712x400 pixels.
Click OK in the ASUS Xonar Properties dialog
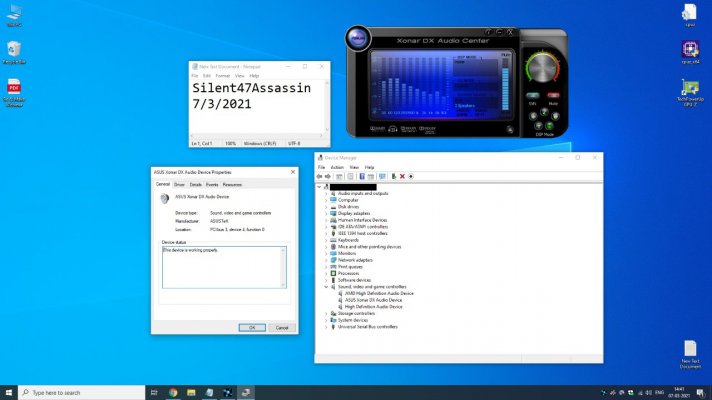tap(252, 328)
